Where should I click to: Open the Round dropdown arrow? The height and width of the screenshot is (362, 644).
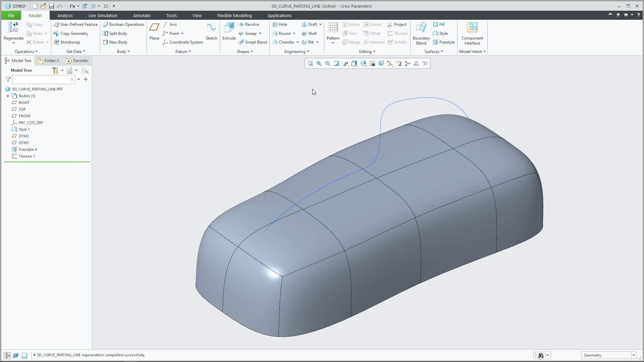[x=294, y=34]
